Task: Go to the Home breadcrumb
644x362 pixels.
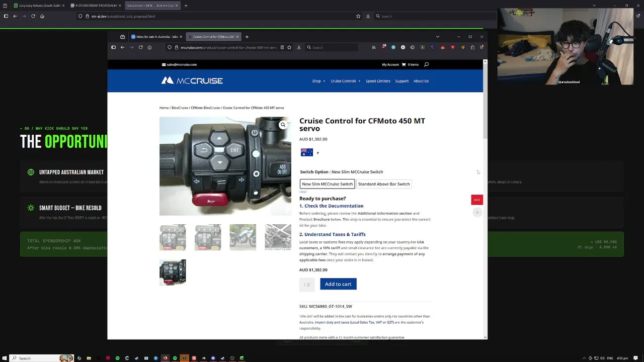Action: [164, 108]
